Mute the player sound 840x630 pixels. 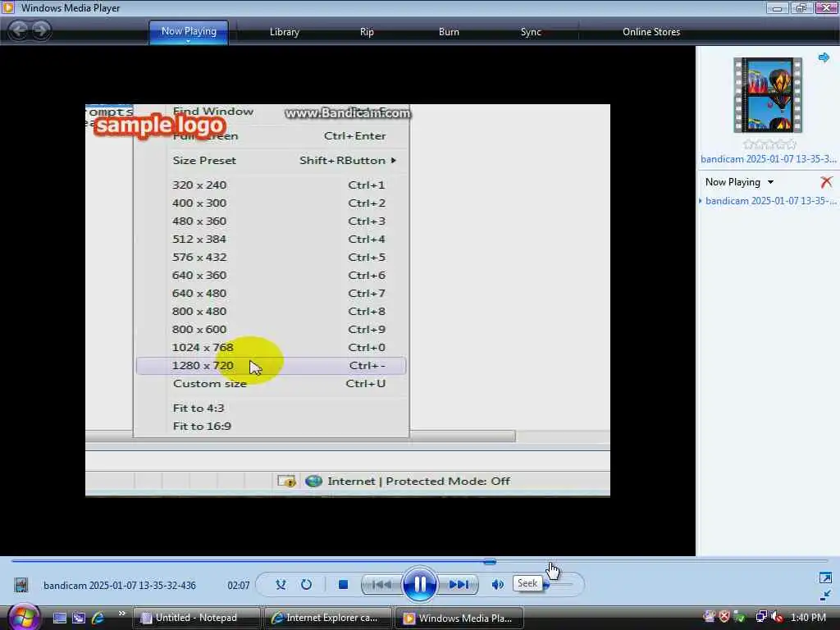coord(497,584)
